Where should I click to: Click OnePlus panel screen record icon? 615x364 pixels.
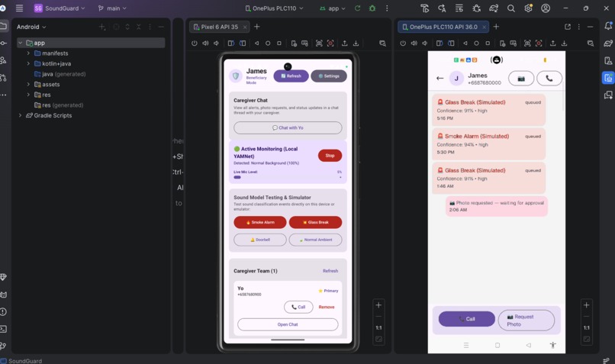pyautogui.click(x=539, y=43)
